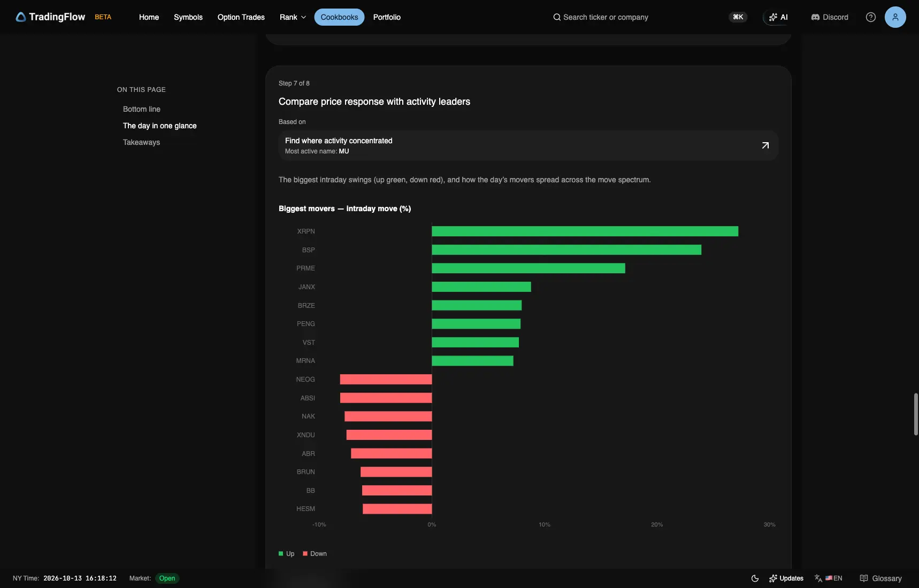Image resolution: width=919 pixels, height=588 pixels.
Task: Open the Find where activity concentrated card
Action: pos(529,145)
